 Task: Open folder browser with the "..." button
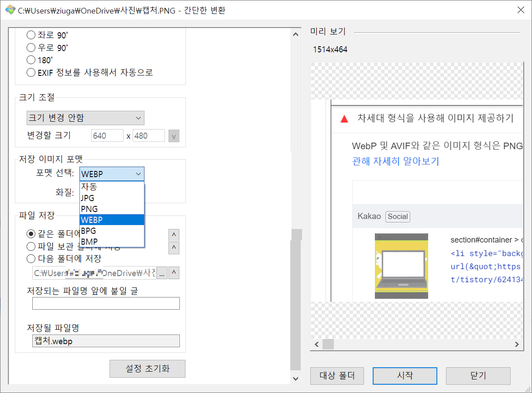tap(162, 273)
